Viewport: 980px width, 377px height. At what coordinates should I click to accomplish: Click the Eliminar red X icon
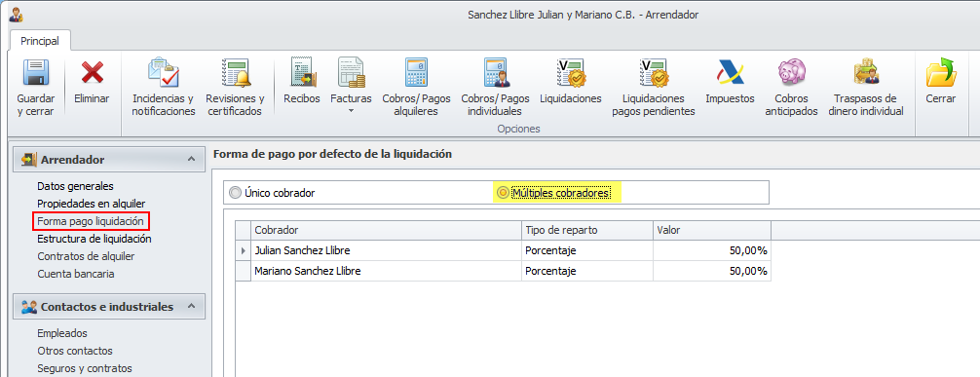(x=92, y=72)
